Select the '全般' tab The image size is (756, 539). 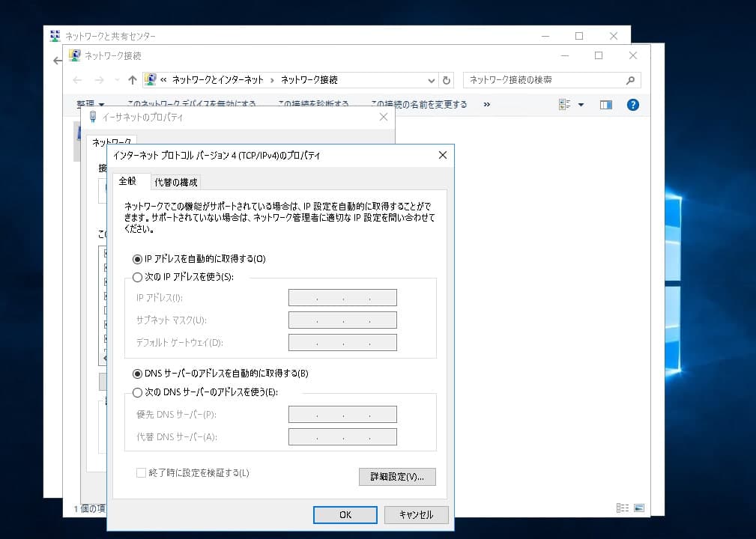tap(127, 181)
